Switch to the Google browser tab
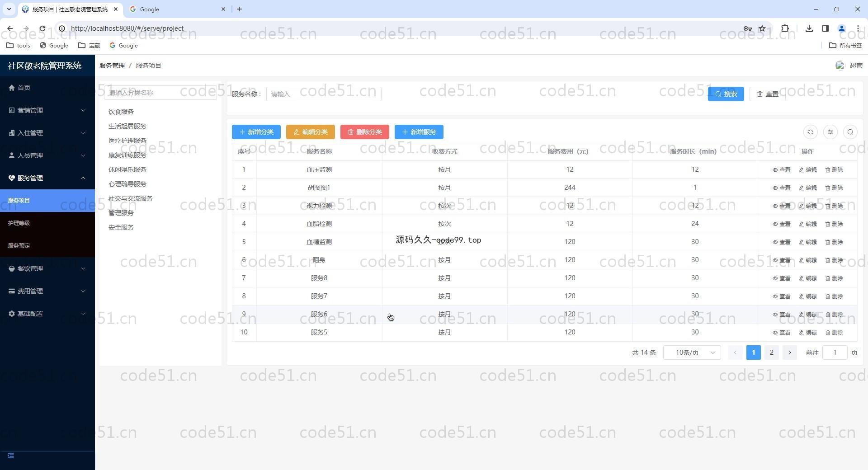 (x=177, y=9)
